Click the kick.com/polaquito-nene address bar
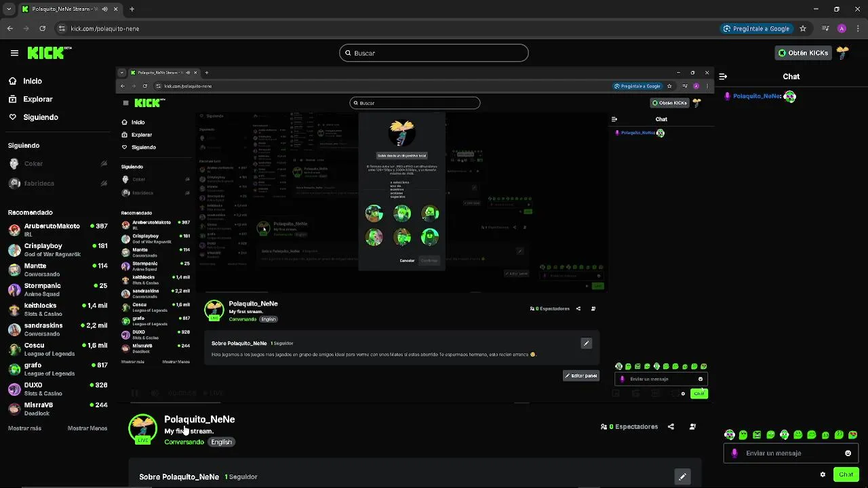The width and height of the screenshot is (868, 488). 105,28
